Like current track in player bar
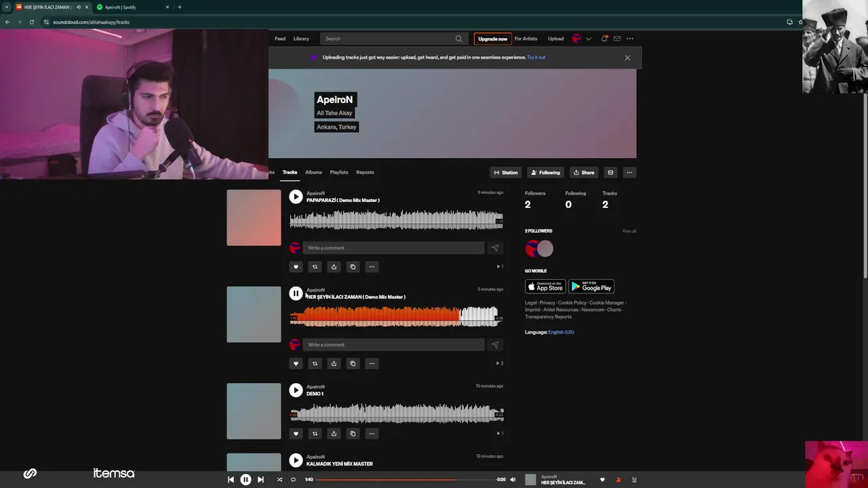This screenshot has height=488, width=868. pyautogui.click(x=602, y=480)
